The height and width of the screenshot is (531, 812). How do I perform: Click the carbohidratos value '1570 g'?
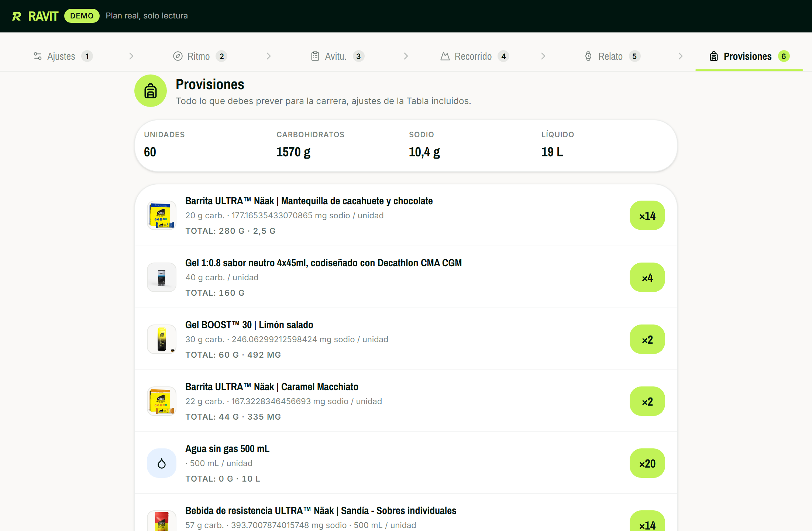tap(293, 152)
